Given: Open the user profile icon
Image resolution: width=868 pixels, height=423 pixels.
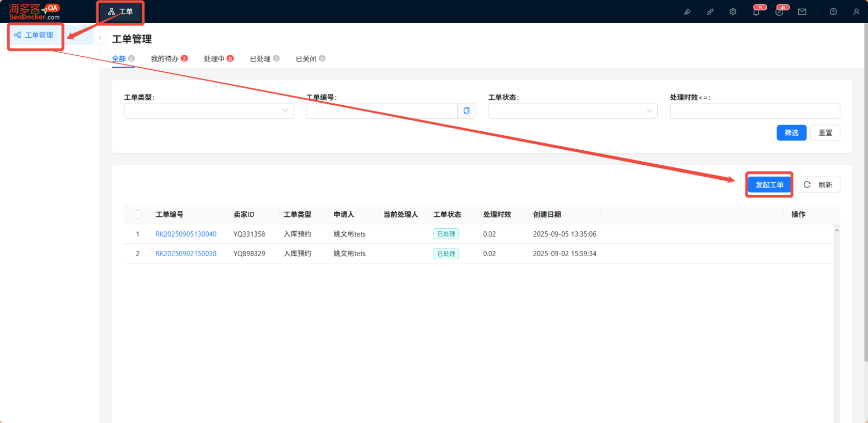Looking at the screenshot, I should (x=856, y=12).
